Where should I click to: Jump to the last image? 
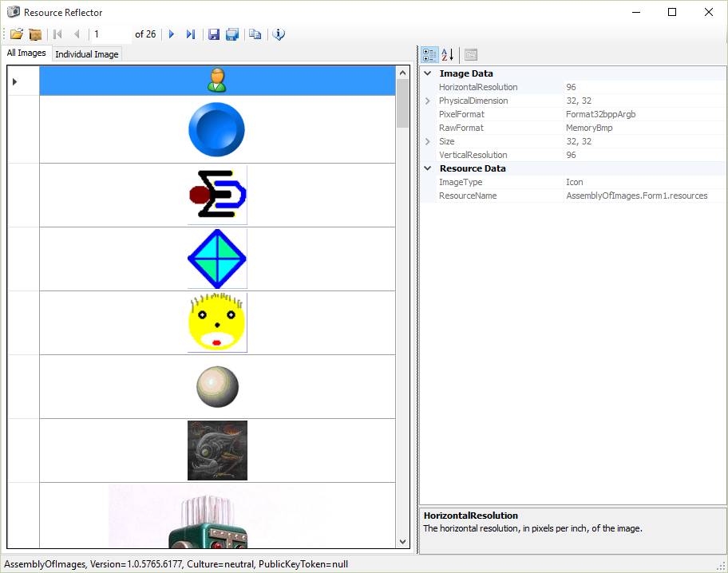[x=190, y=34]
